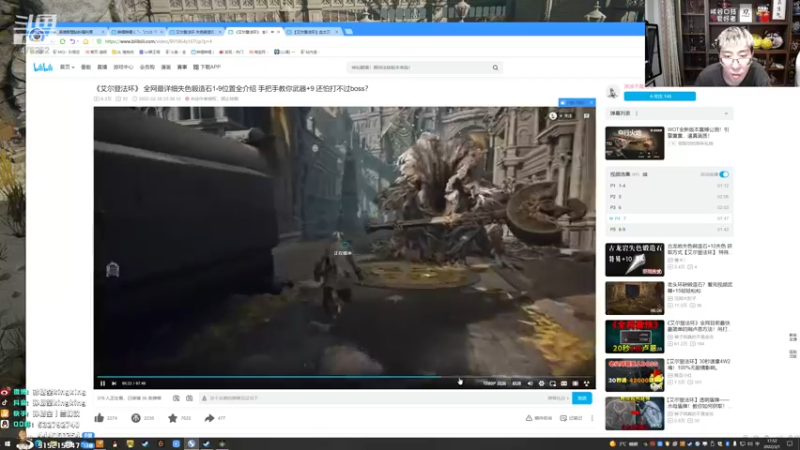Click the video progress bar
The image size is (800, 450).
(344, 377)
